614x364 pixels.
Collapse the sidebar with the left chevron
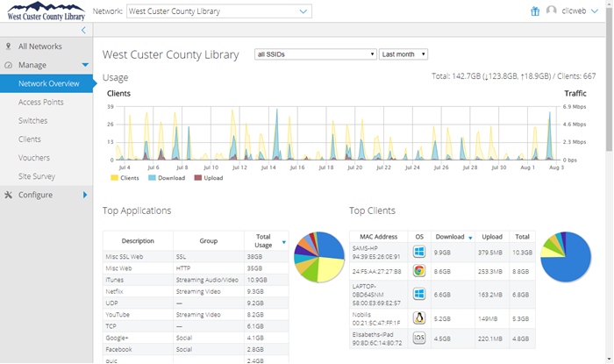pos(83,30)
